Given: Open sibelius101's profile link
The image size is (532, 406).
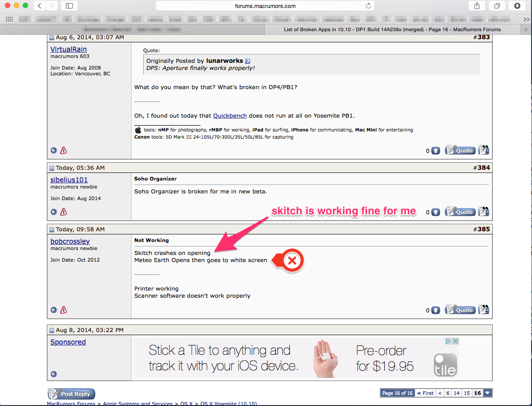Looking at the screenshot, I should pyautogui.click(x=69, y=180).
